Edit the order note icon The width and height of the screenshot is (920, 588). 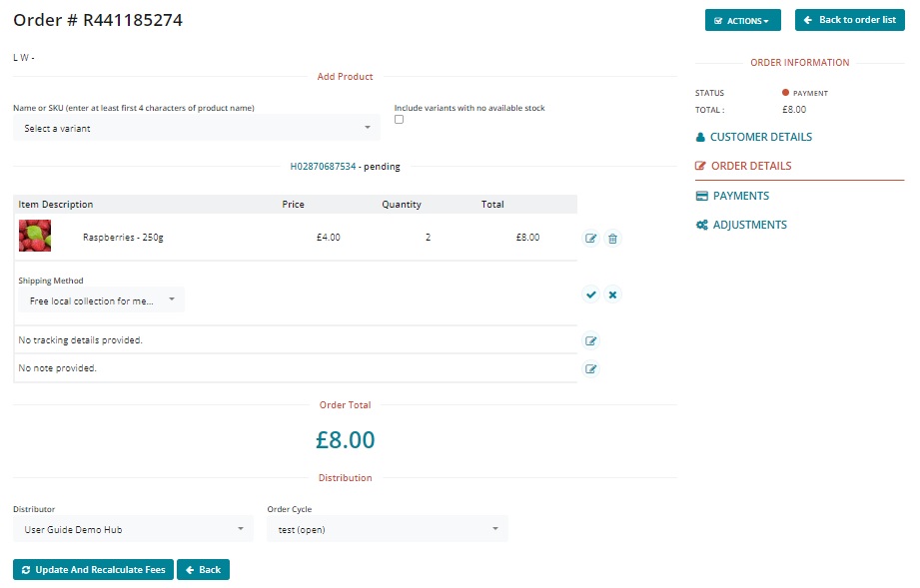(x=590, y=369)
